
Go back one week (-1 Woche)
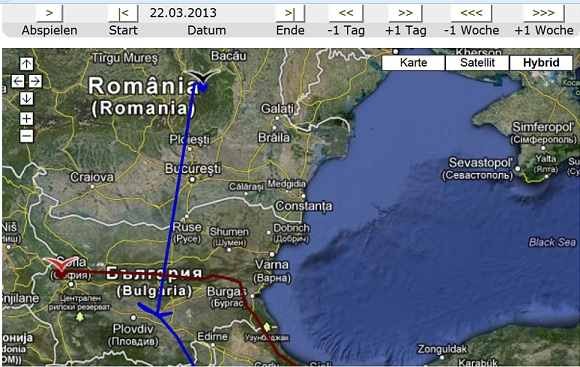[x=471, y=13]
